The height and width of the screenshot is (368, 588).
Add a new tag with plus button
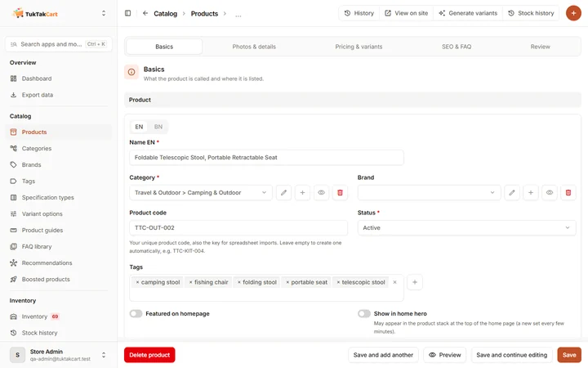(415, 282)
